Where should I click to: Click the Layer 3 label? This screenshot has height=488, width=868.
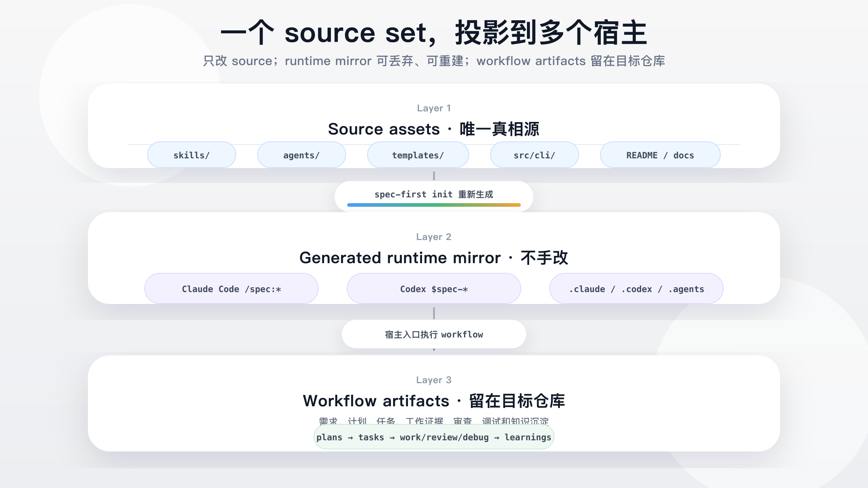click(x=434, y=380)
